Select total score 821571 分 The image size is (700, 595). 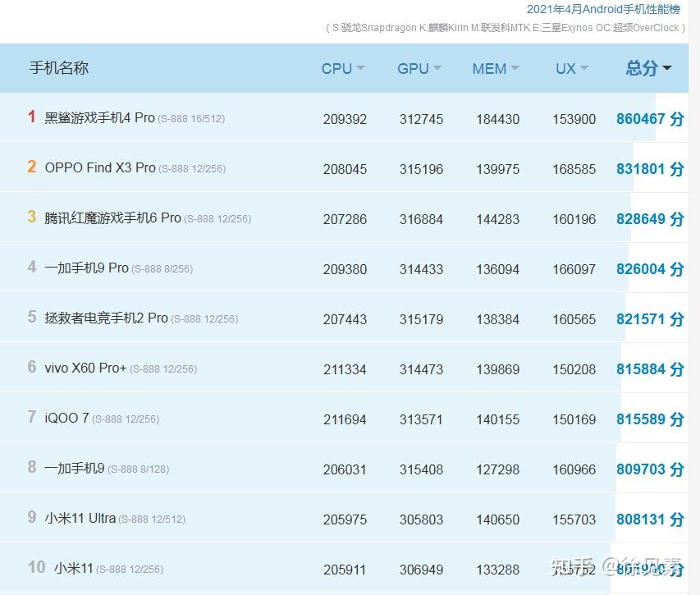point(650,318)
